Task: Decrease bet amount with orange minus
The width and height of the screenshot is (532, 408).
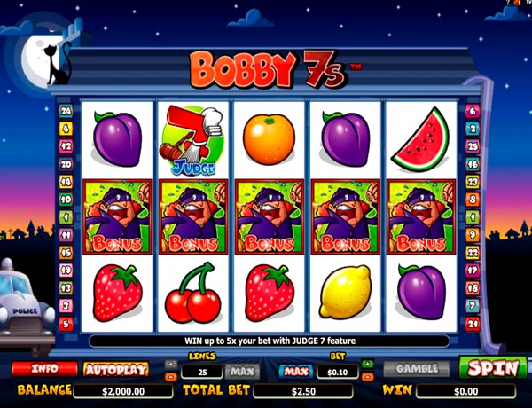Action: pos(368,376)
